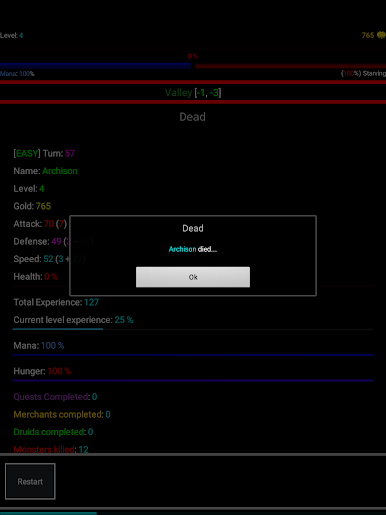
Task: Click the 'Health: 0 %' stat line
Action: [36, 277]
